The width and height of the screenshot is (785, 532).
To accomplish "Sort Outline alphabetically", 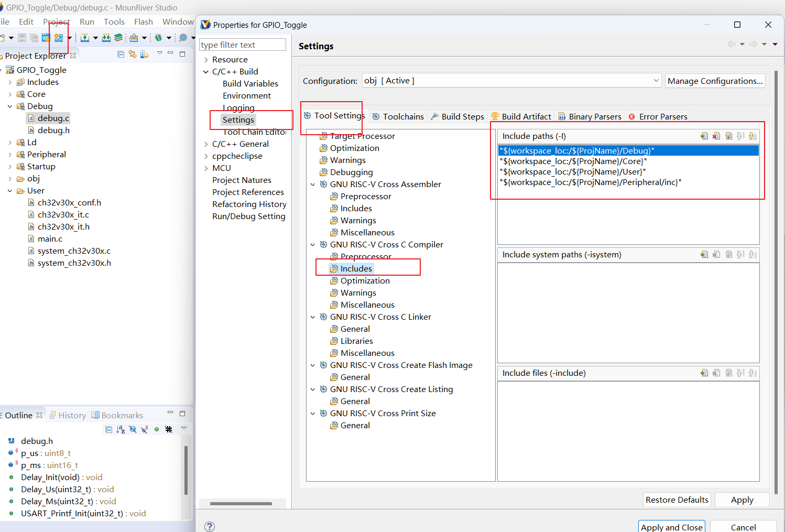I will [121, 429].
